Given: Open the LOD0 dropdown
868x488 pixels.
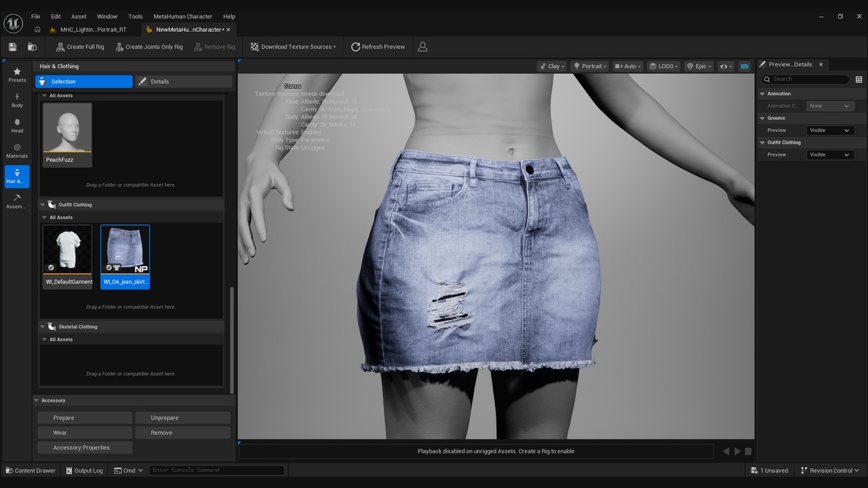Looking at the screenshot, I should coord(664,66).
